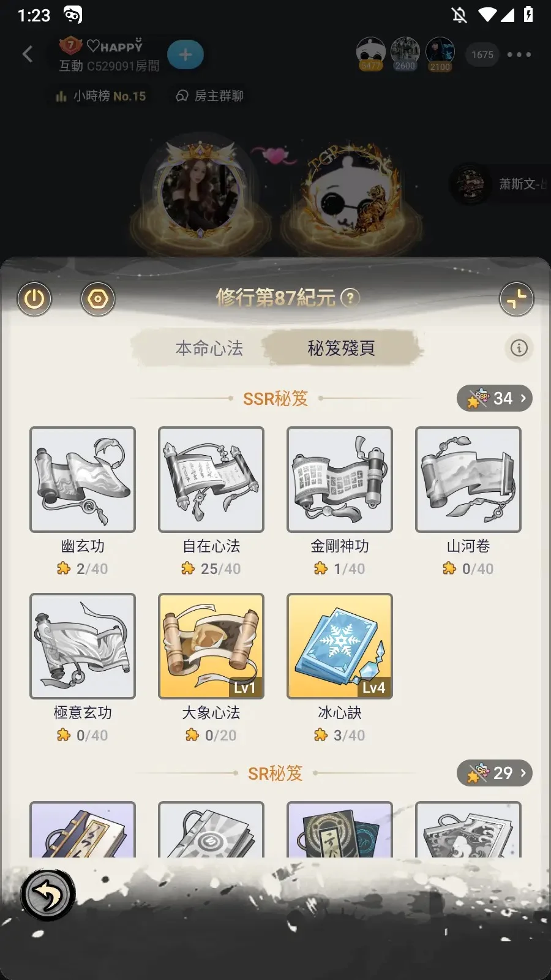Open the 房主群聊 group chat
This screenshot has height=980, width=551.
tap(210, 96)
